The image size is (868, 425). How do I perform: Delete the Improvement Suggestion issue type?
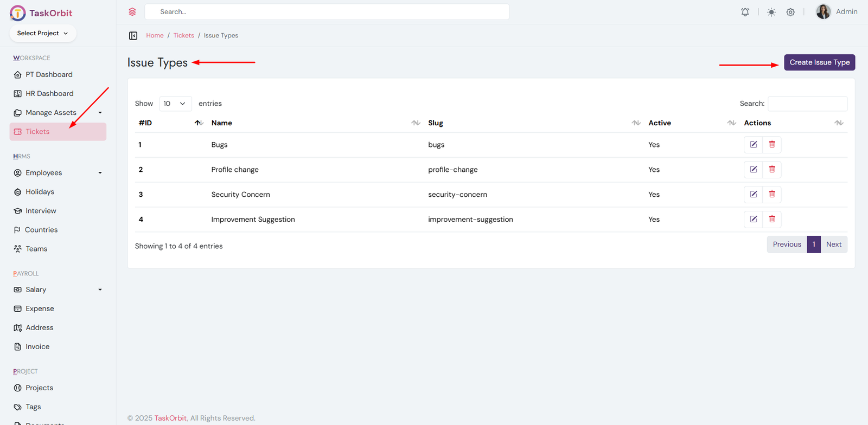coord(772,220)
